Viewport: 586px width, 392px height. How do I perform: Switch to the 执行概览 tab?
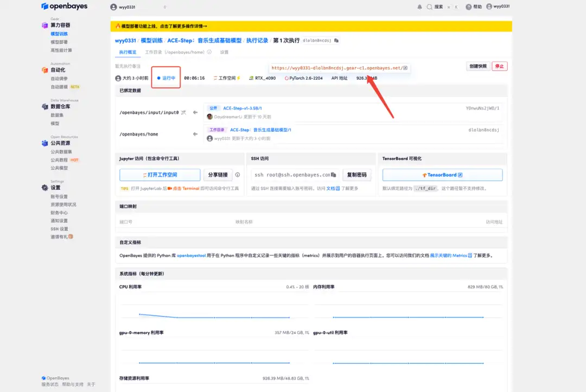point(128,52)
